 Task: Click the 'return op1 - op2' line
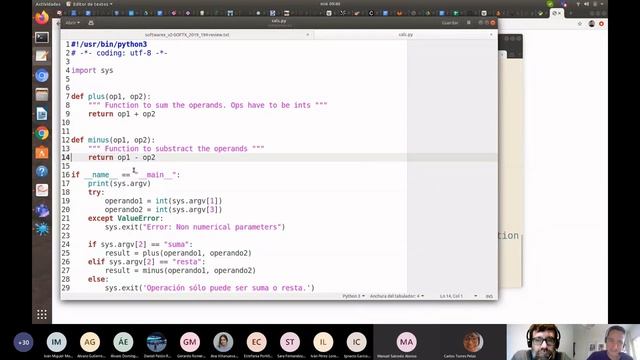[x=122, y=157]
